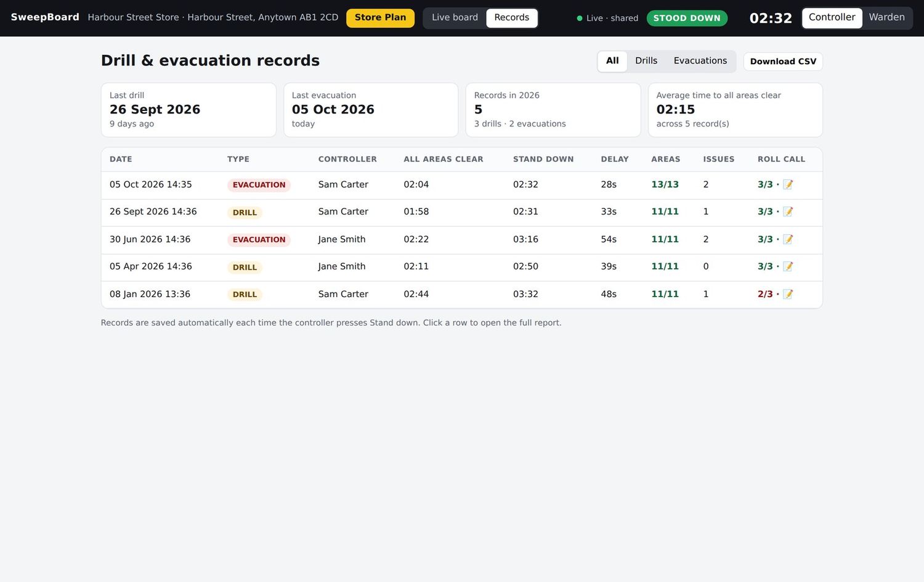This screenshot has height=582, width=924.
Task: Click DRILL badge in 08 Jan row
Action: click(x=245, y=295)
